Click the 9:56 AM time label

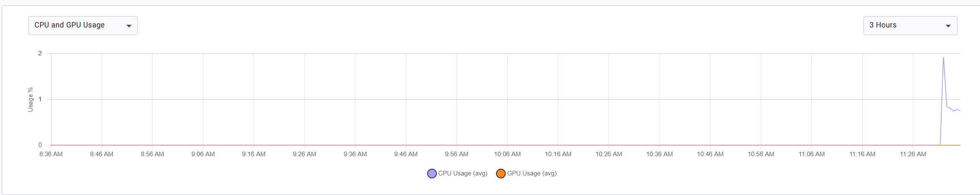pos(456,154)
